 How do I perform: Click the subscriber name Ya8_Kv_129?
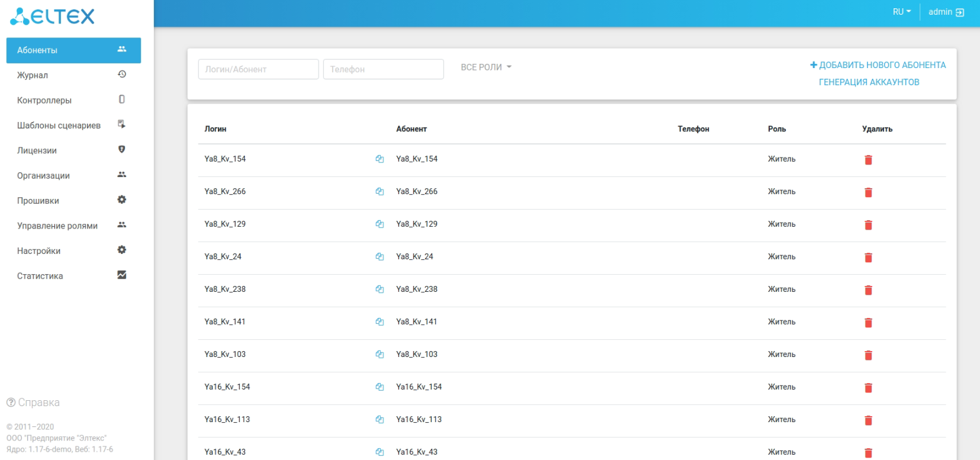pyautogui.click(x=417, y=224)
